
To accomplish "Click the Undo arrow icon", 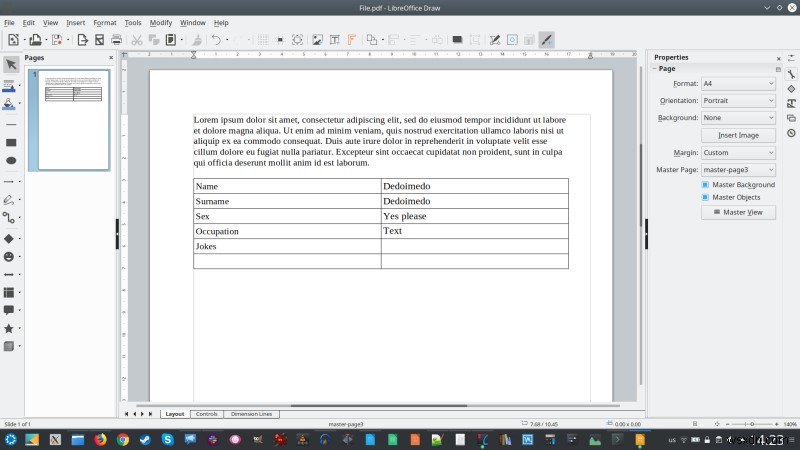I will pyautogui.click(x=216, y=40).
